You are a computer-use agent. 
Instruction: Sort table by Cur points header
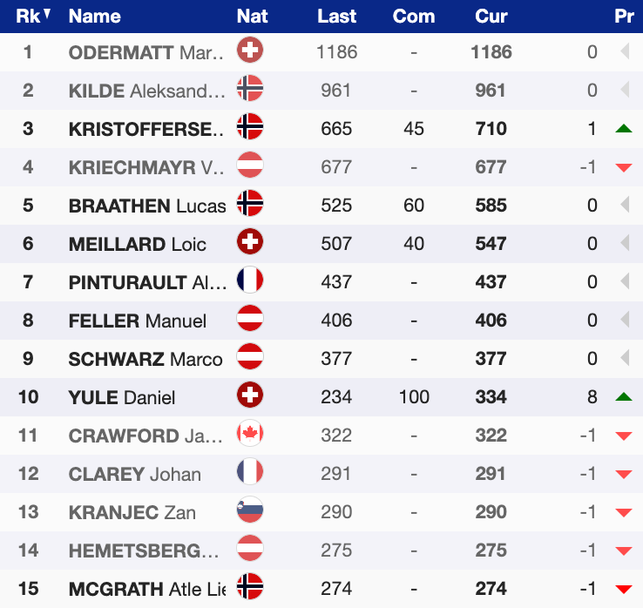tap(491, 16)
